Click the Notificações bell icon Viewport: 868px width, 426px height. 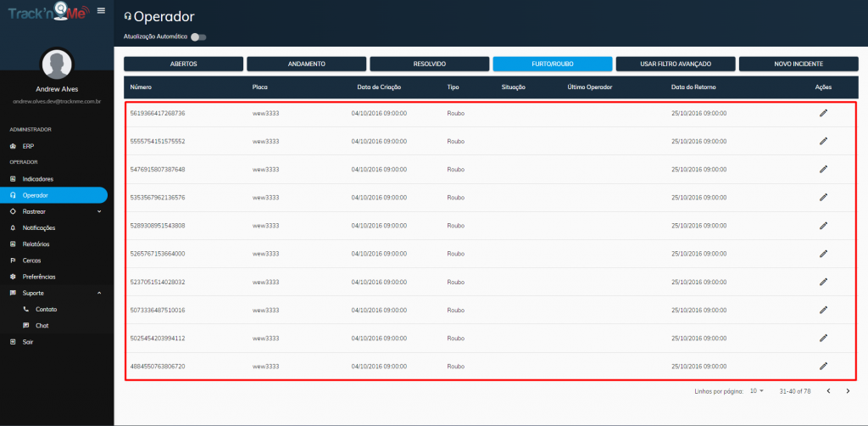[13, 227]
